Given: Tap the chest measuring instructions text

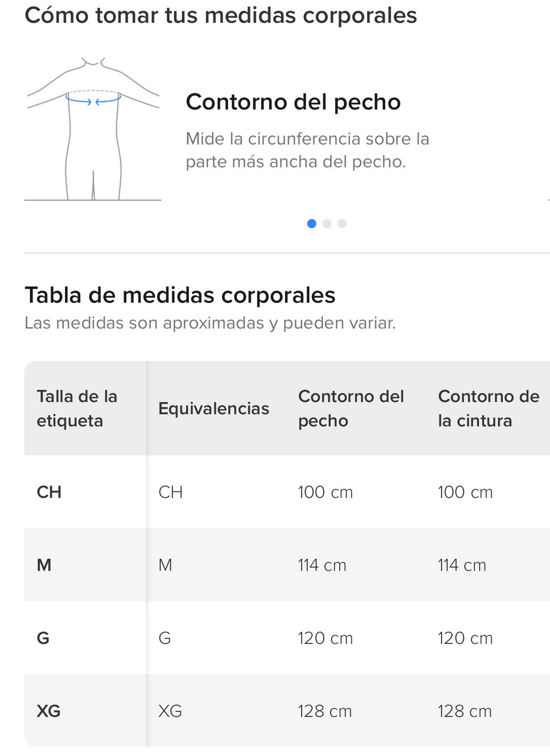Looking at the screenshot, I should [x=307, y=150].
